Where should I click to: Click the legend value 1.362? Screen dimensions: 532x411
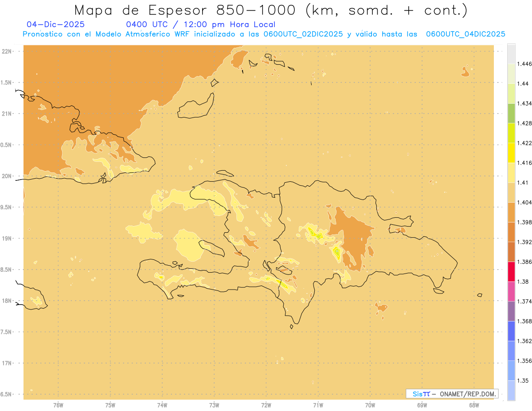coord(524,341)
